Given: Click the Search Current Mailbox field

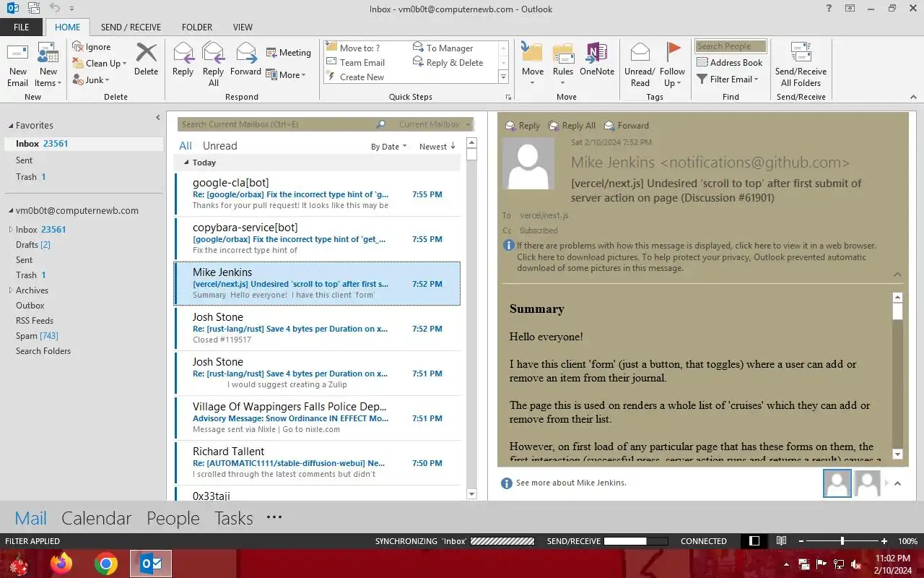Looking at the screenshot, I should coord(277,124).
